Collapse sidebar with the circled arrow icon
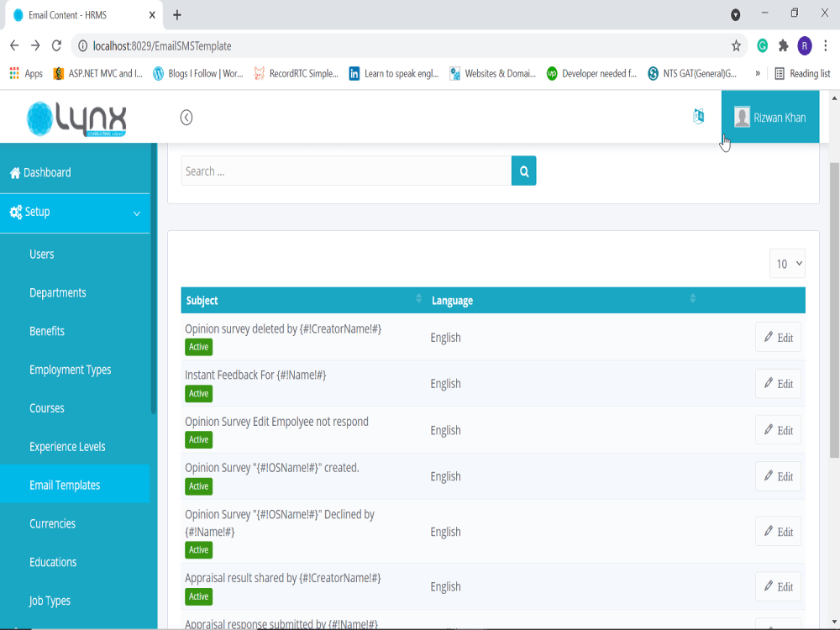The image size is (840, 630). pos(186,118)
